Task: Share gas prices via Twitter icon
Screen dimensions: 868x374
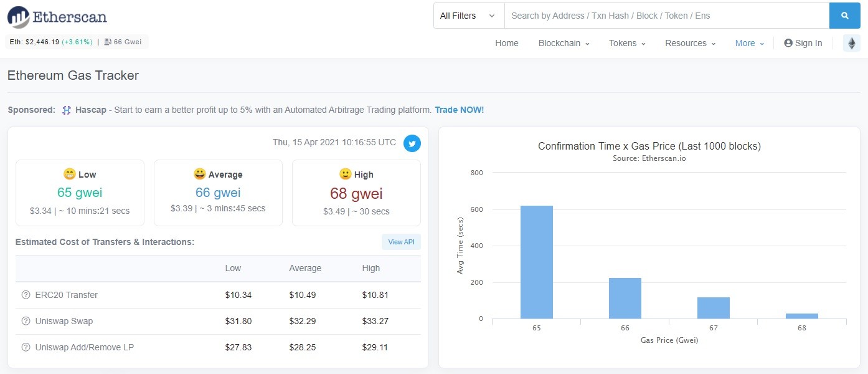Action: [412, 143]
